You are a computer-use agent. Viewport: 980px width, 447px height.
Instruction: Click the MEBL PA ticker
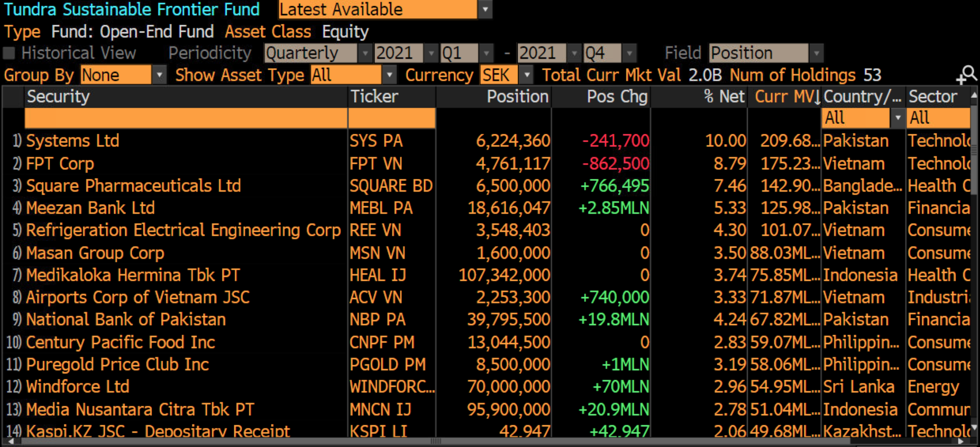pos(381,208)
